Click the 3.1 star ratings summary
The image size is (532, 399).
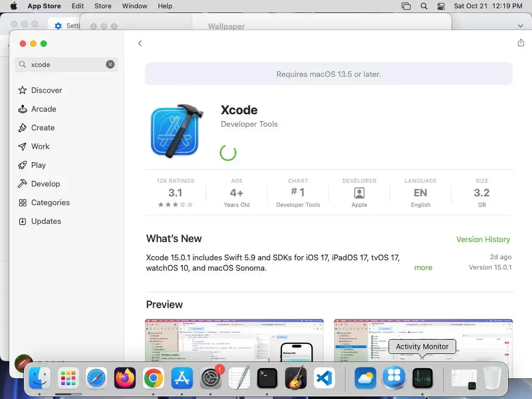(176, 193)
